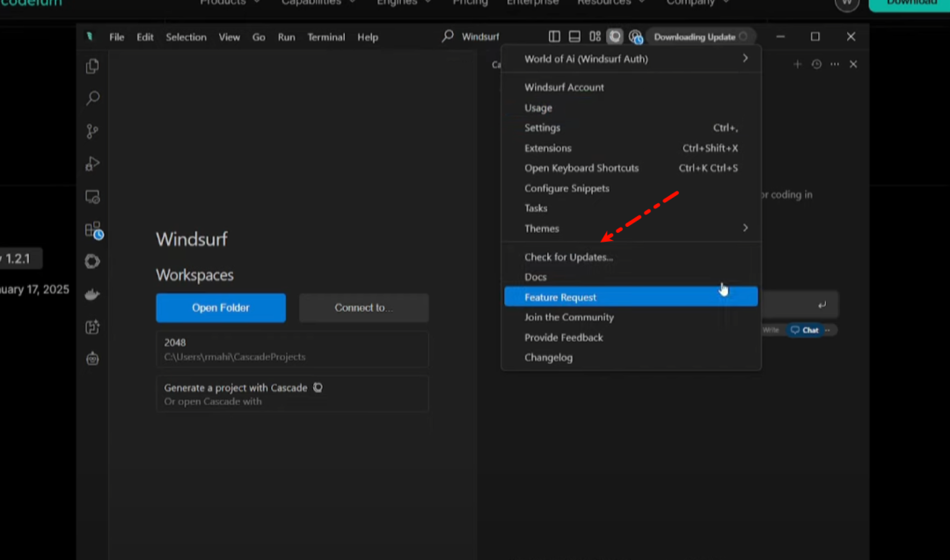Open recent workspace 2048
The image size is (950, 560).
(291, 349)
